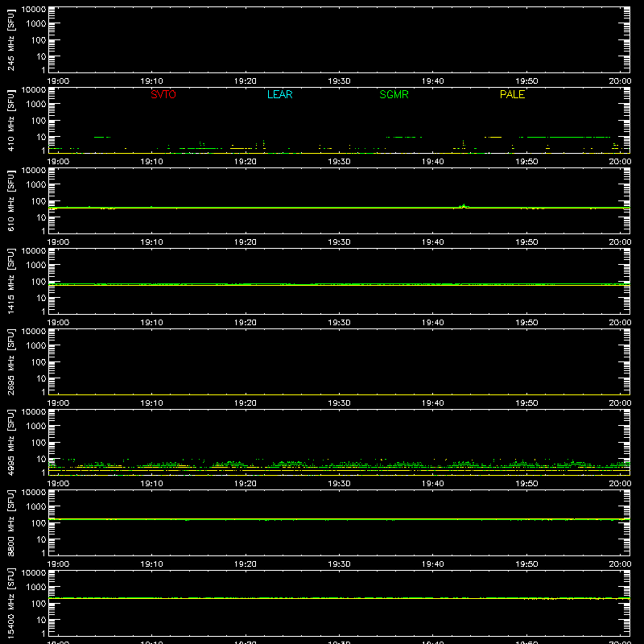Screen dimensions: 644x644
Task: Click 19:00 under the 410 MHz panel
Action: [58, 162]
